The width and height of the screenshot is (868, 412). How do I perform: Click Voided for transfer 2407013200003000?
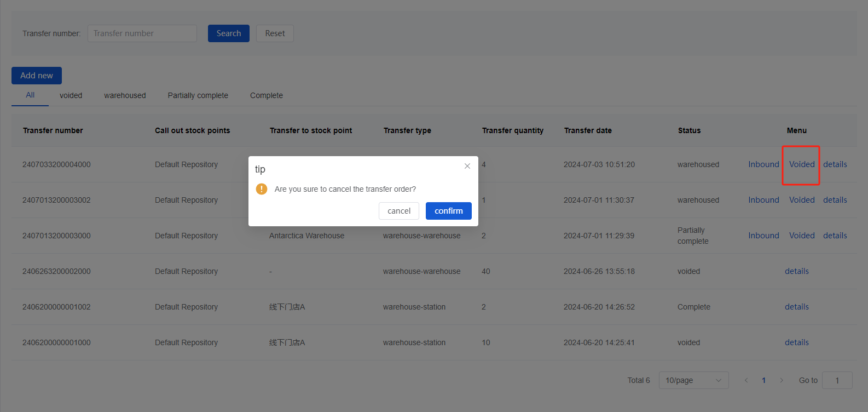[802, 236]
